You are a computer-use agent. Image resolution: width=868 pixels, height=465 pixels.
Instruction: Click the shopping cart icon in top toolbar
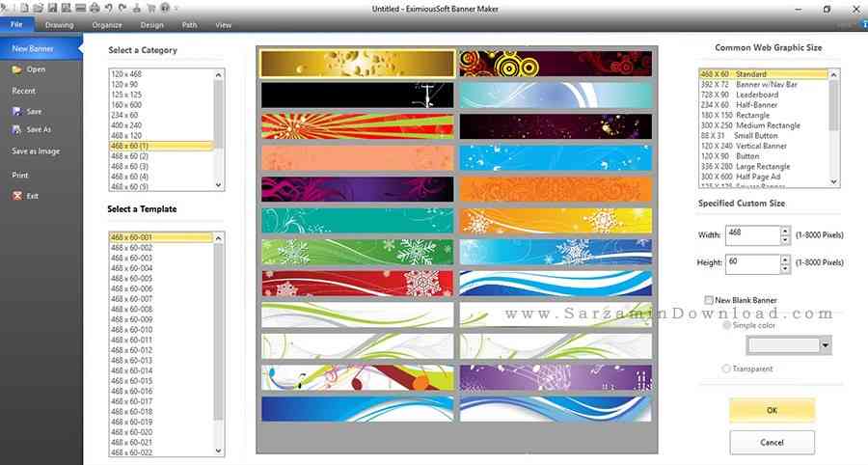(149, 8)
